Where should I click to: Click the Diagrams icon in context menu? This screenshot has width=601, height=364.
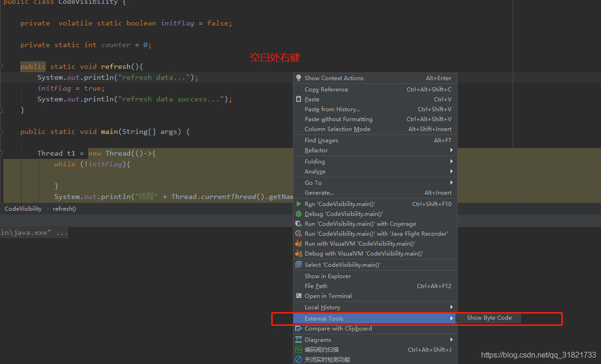click(299, 340)
